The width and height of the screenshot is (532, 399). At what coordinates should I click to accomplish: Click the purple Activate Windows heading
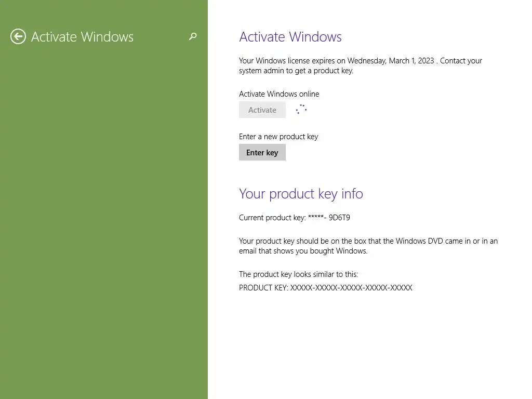tap(290, 37)
